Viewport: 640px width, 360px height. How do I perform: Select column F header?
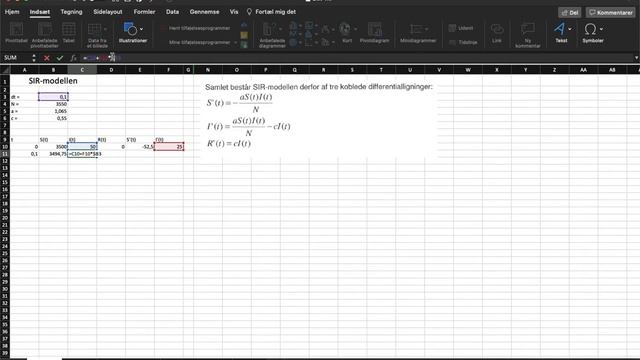point(169,70)
